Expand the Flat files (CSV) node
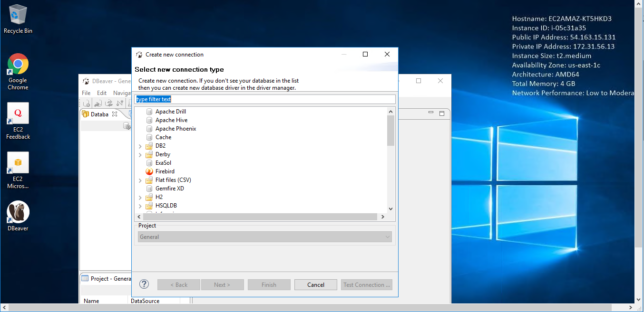Image resolution: width=644 pixels, height=312 pixels. point(140,180)
